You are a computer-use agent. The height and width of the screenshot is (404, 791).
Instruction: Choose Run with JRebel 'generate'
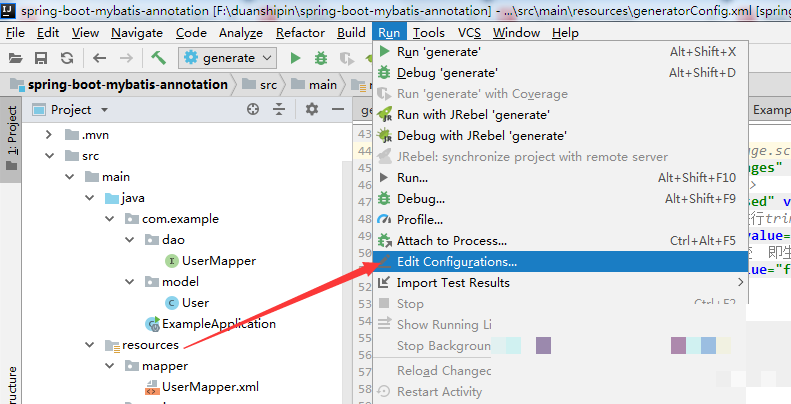pos(560,115)
